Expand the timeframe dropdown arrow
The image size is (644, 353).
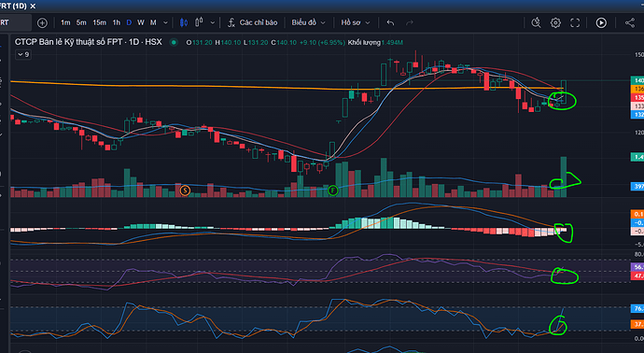click(x=165, y=23)
